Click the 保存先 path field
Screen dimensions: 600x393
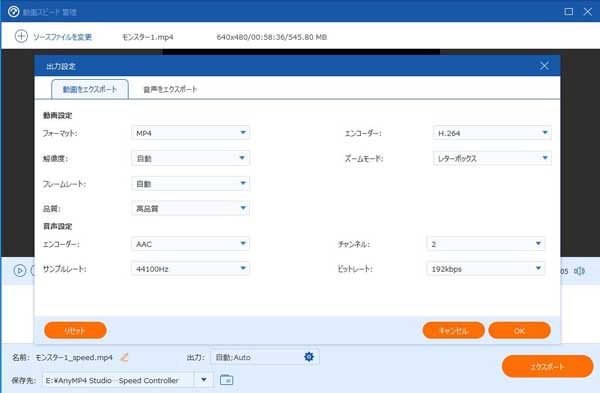119,380
